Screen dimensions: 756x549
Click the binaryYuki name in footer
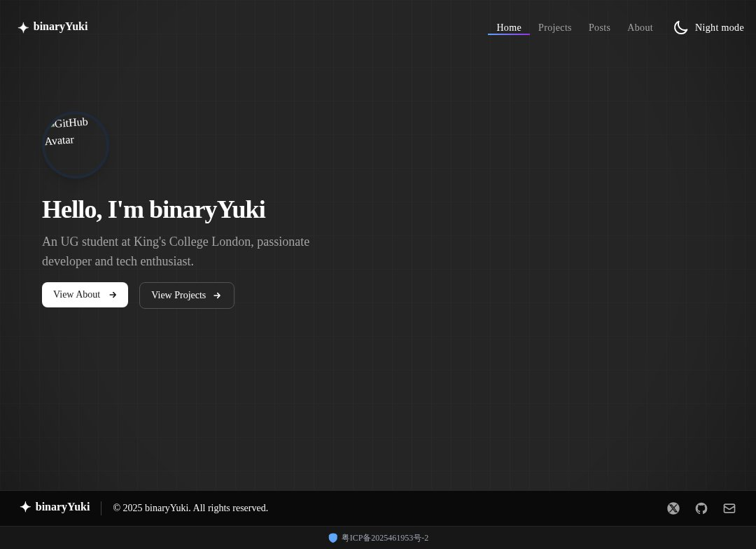click(62, 507)
